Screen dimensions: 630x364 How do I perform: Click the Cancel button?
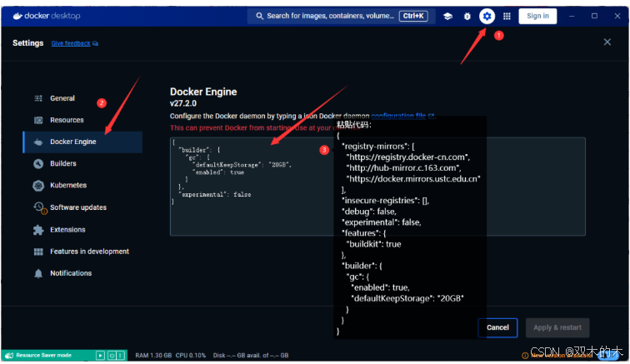click(497, 328)
